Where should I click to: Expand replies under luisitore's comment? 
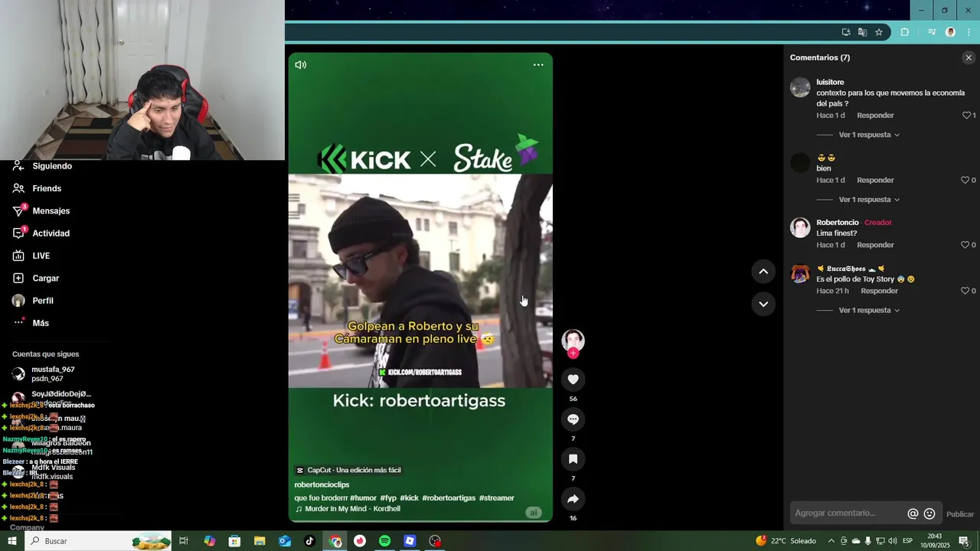click(869, 135)
